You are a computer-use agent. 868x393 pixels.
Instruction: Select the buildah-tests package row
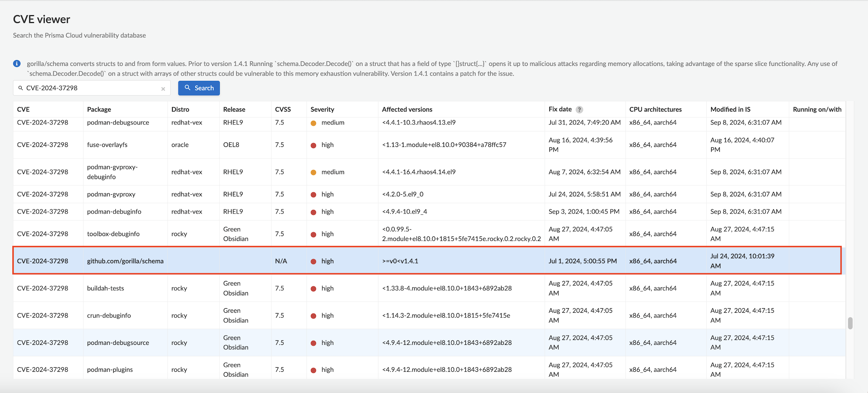click(105, 288)
